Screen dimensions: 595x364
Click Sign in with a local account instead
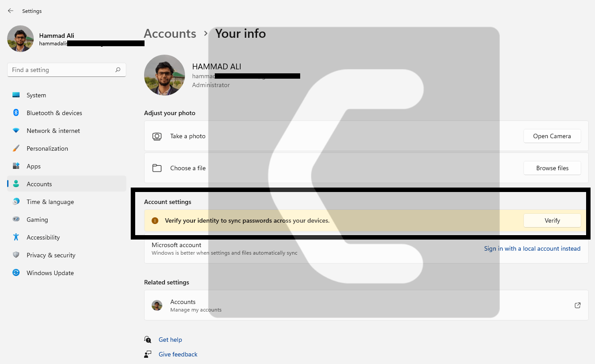[x=532, y=248]
